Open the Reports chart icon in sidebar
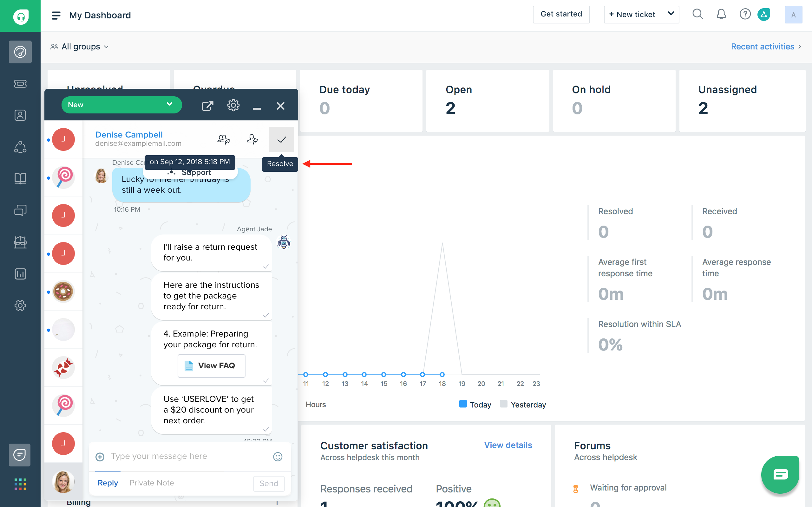The image size is (812, 507). pos(20,273)
